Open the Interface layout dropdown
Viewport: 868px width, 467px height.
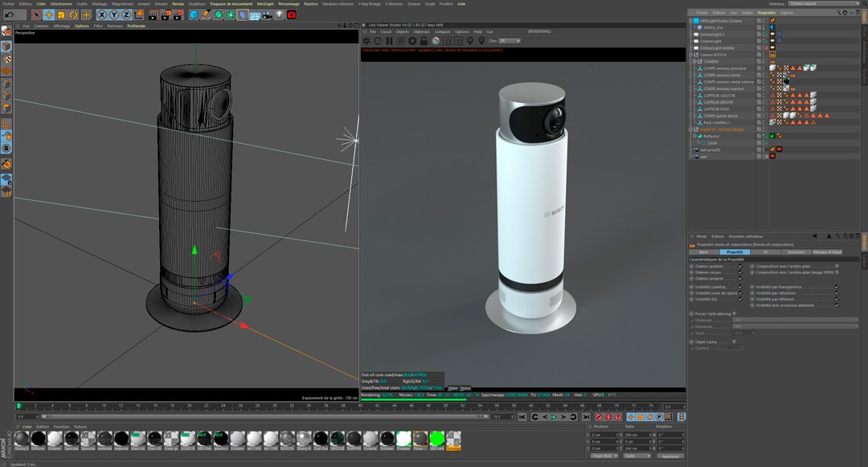[x=824, y=4]
